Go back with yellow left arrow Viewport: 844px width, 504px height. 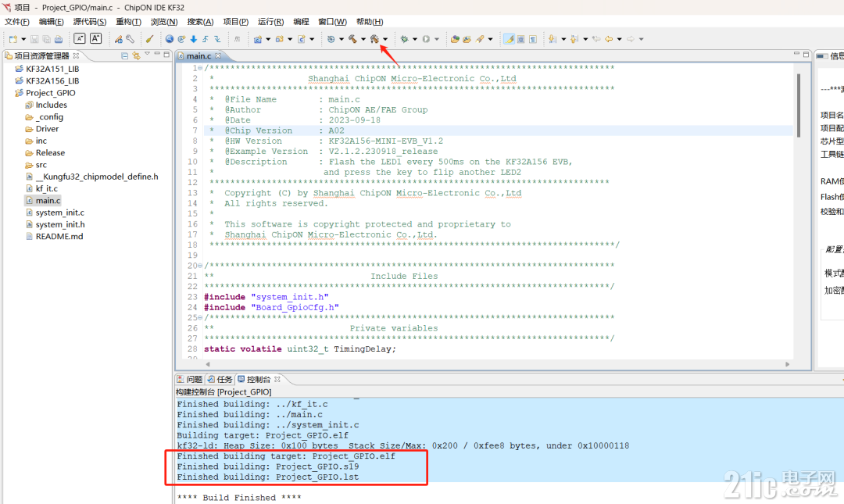coord(609,39)
